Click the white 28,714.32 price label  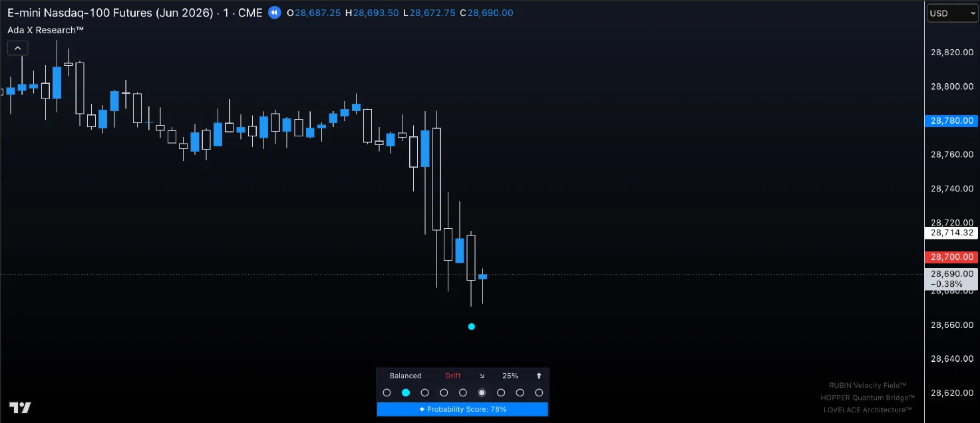click(951, 233)
